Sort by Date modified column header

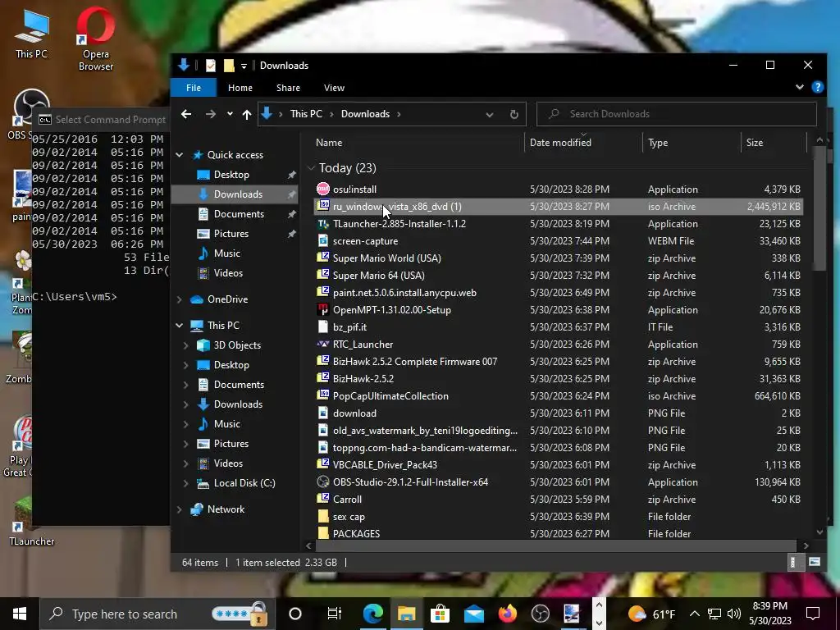[583, 143]
